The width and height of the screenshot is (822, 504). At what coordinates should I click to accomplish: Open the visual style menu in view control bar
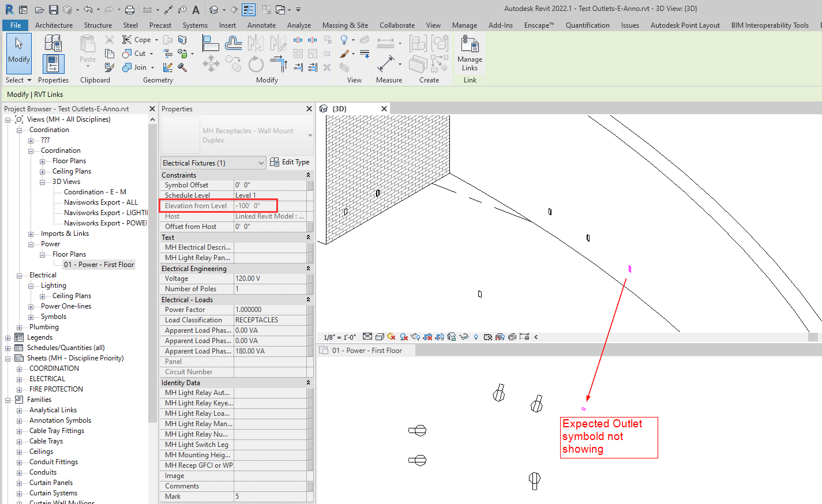[x=379, y=337]
